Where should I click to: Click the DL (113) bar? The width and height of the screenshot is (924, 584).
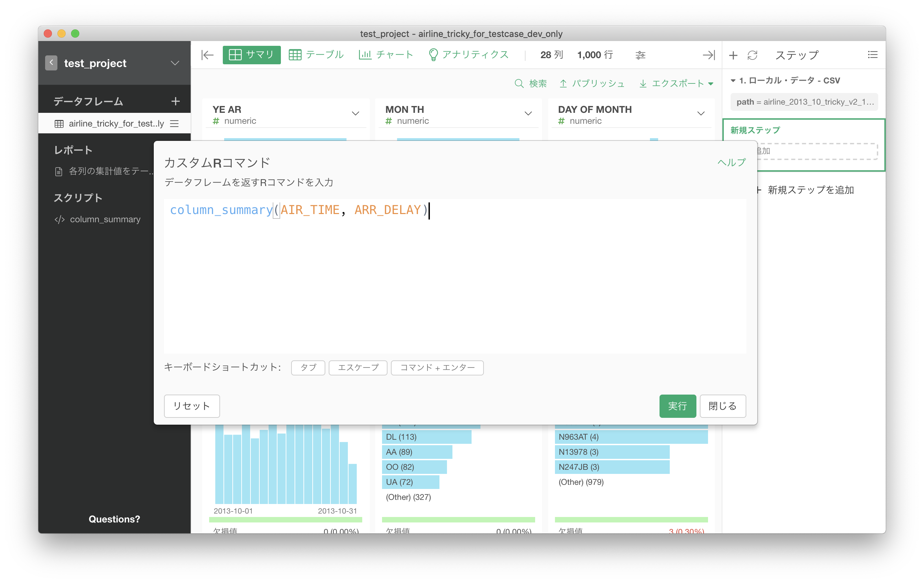point(426,437)
